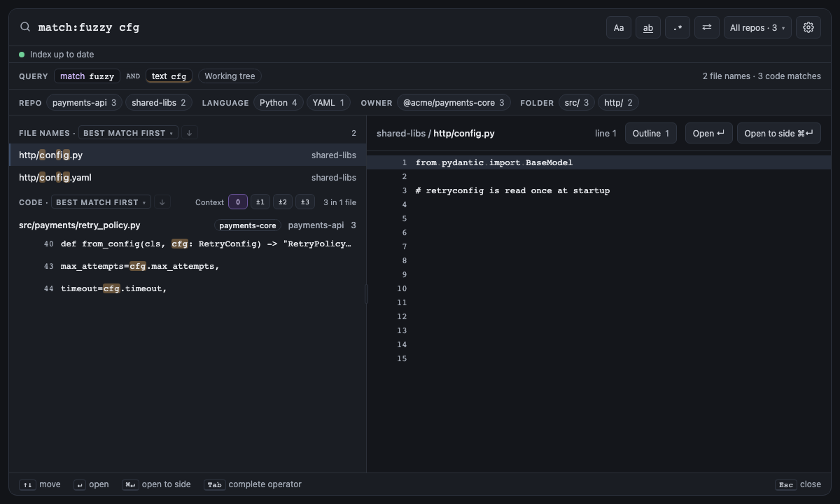Filter by shared-libs repo chip
Image resolution: width=840 pixels, height=504 pixels.
tap(159, 103)
